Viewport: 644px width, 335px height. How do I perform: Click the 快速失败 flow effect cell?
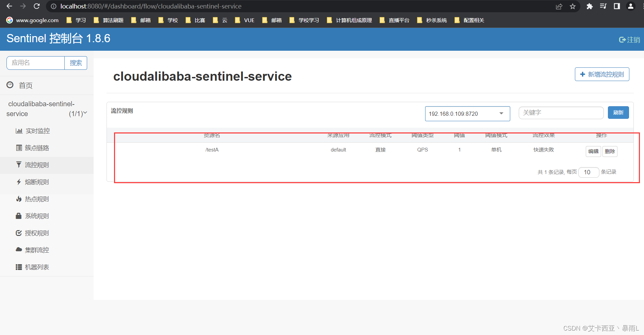[544, 150]
